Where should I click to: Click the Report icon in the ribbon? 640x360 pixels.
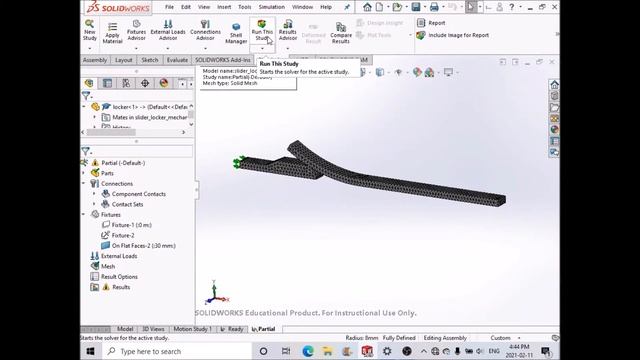pos(421,23)
